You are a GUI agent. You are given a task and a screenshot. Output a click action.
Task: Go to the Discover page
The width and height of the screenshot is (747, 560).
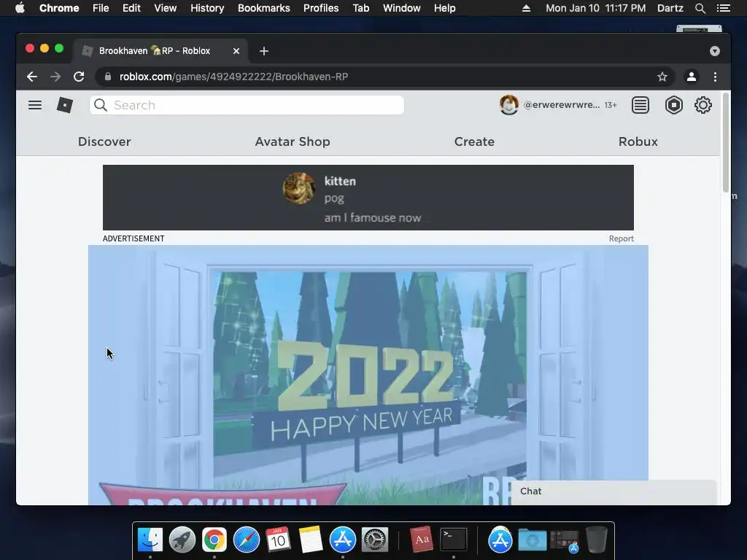click(x=104, y=141)
